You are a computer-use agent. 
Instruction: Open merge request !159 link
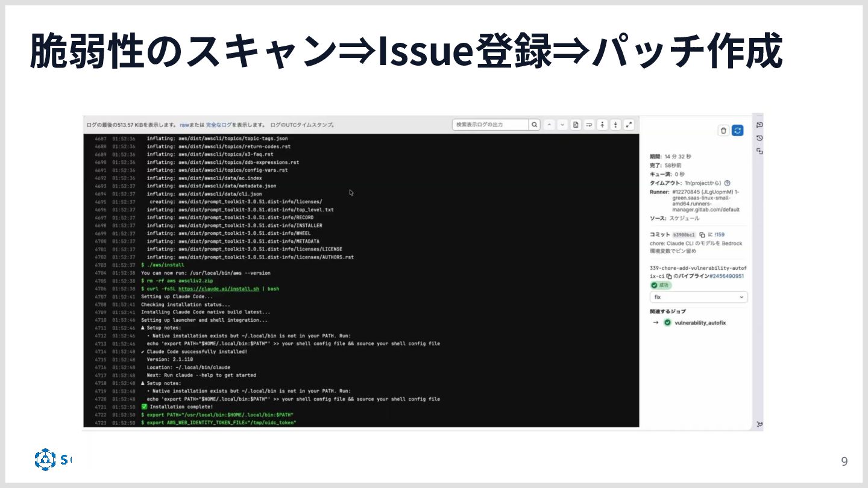720,235
